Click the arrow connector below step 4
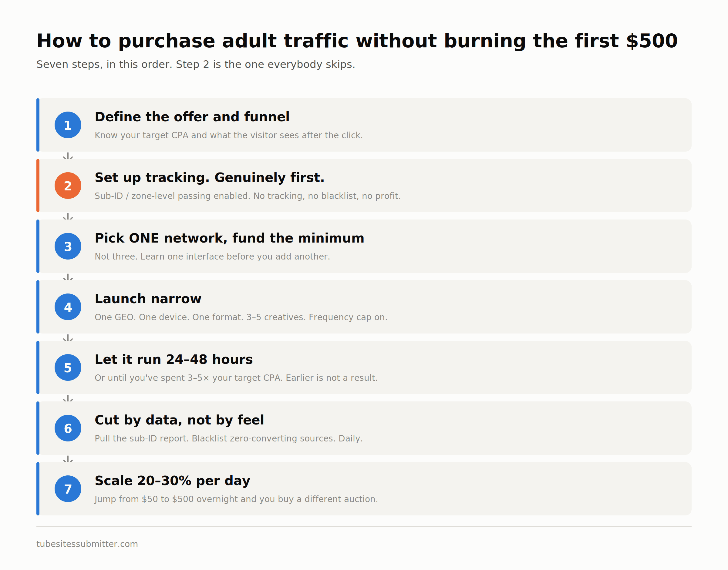This screenshot has width=728, height=570. click(68, 337)
